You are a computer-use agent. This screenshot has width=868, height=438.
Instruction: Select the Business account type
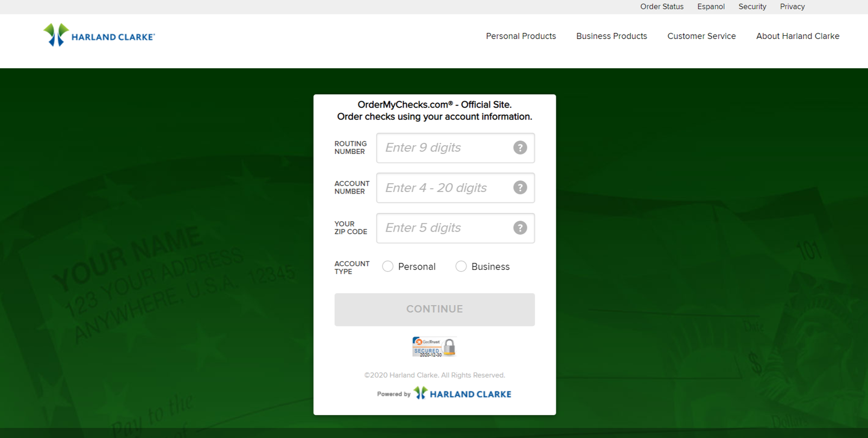click(461, 266)
